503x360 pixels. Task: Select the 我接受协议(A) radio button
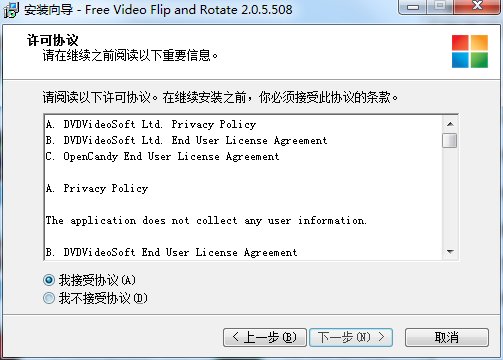coord(49,280)
